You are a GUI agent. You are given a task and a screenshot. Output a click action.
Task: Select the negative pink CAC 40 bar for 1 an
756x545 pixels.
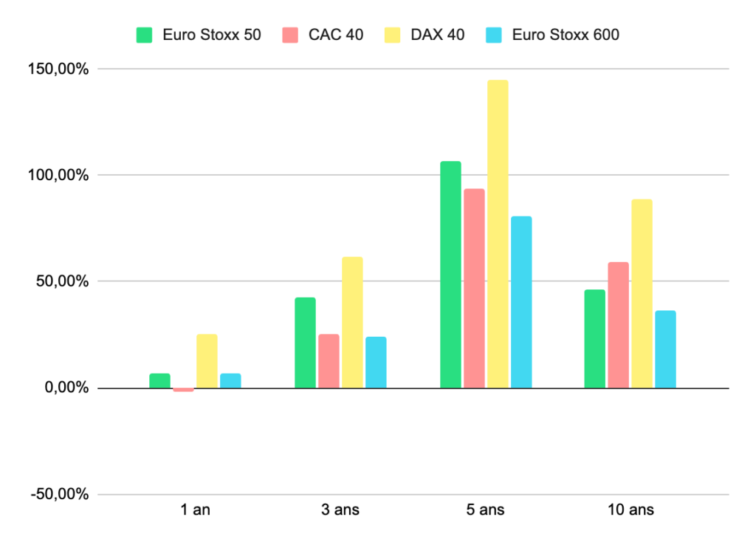(x=183, y=390)
